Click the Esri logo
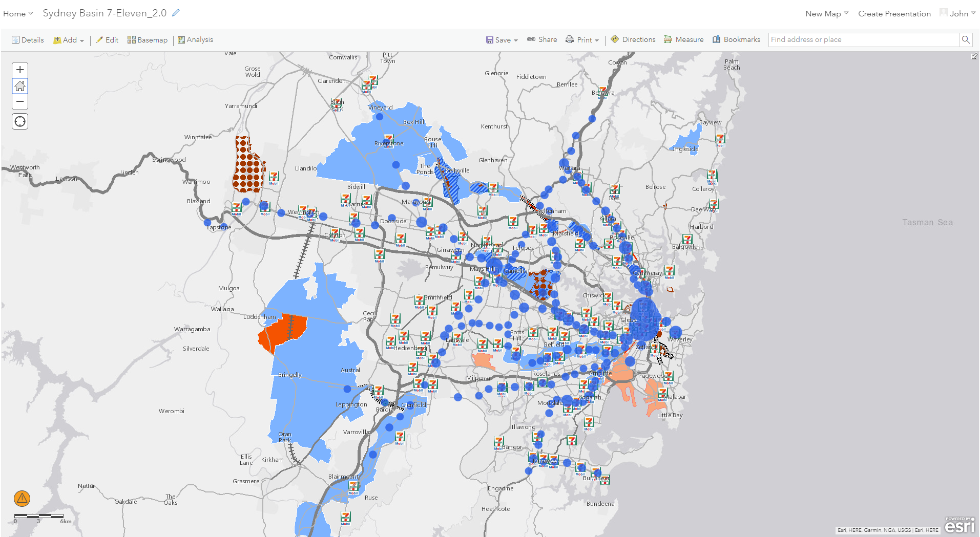This screenshot has width=980, height=537. click(960, 525)
